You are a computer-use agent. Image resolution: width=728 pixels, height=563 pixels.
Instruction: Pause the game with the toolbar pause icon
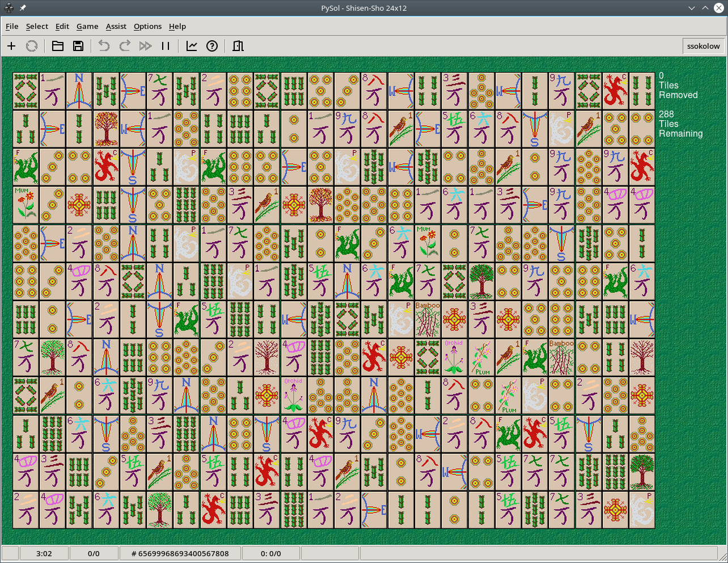166,46
